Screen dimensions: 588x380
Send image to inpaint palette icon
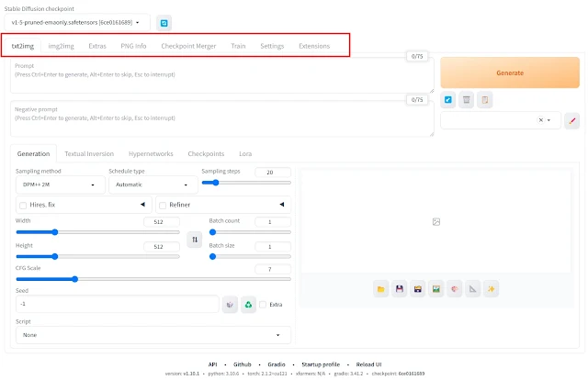pyautogui.click(x=455, y=289)
